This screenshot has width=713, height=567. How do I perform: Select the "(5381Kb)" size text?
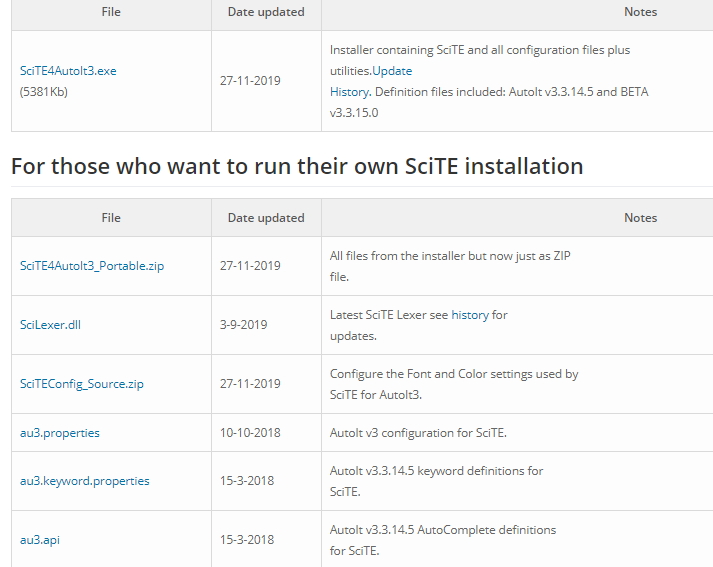(44, 92)
